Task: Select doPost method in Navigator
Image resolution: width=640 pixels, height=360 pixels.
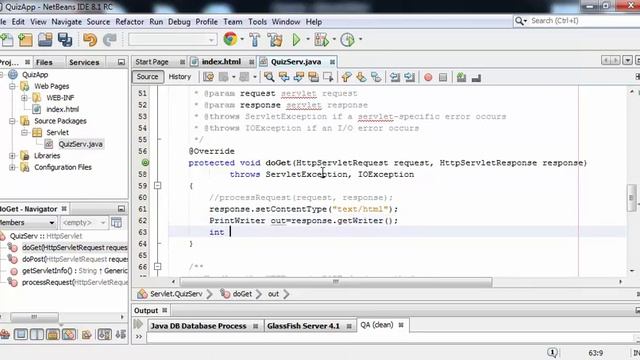Action: (75, 259)
